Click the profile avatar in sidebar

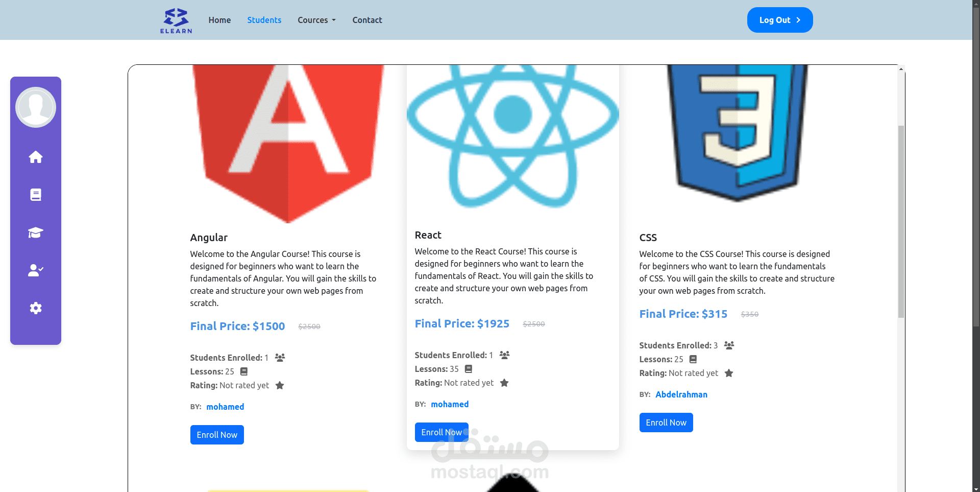[x=36, y=107]
